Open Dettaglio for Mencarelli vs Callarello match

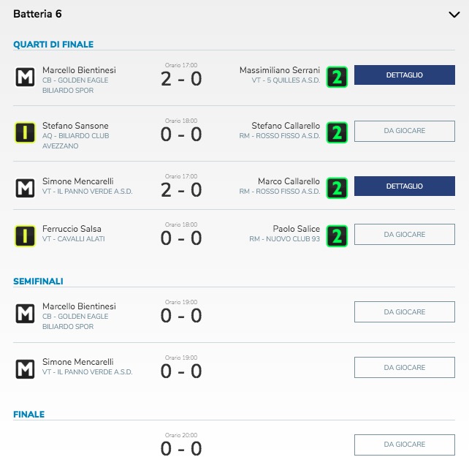click(405, 186)
